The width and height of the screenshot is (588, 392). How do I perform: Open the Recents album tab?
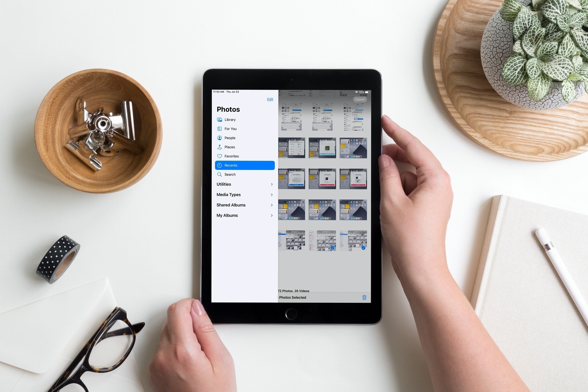click(x=244, y=165)
